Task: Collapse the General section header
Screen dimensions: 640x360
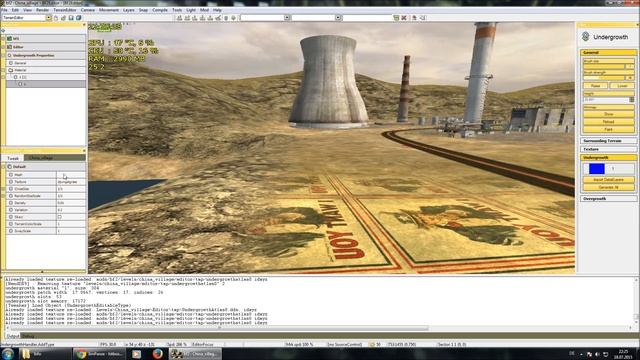Action: [608, 53]
